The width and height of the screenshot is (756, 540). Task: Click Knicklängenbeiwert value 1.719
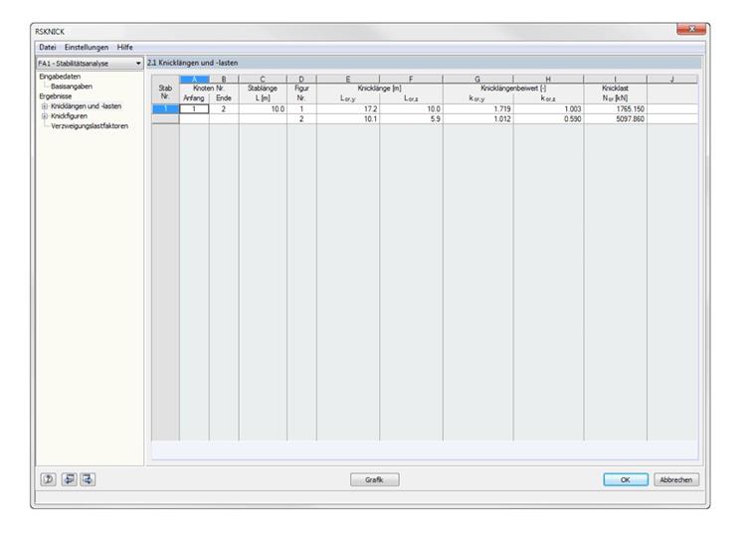pyautogui.click(x=477, y=109)
